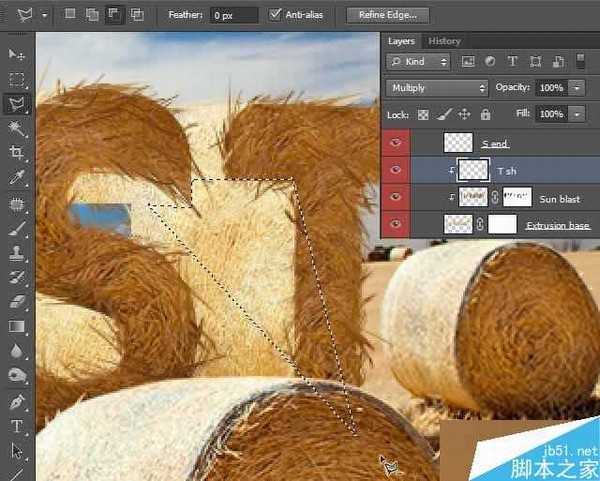Click the Layers panel tab
The width and height of the screenshot is (600, 481).
[402, 41]
